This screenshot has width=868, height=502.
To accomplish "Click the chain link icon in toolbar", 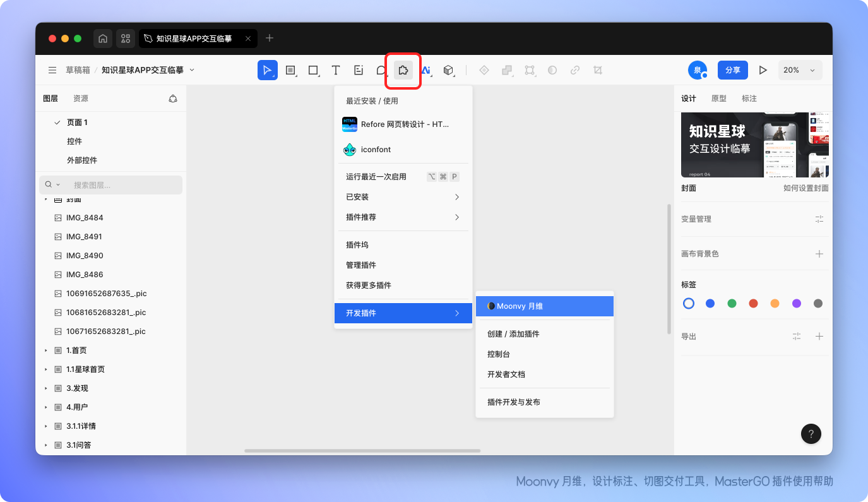I will point(575,70).
